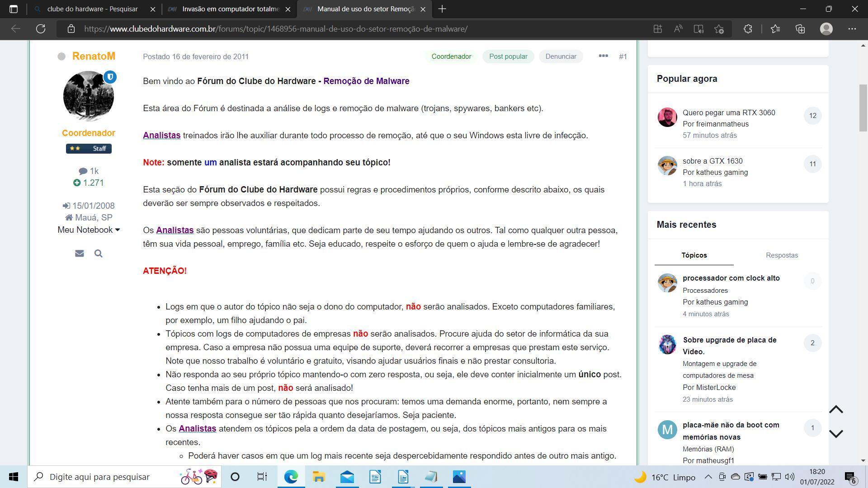Open File Explorer from taskbar
Screen dimensions: 868x488
pyautogui.click(x=319, y=477)
